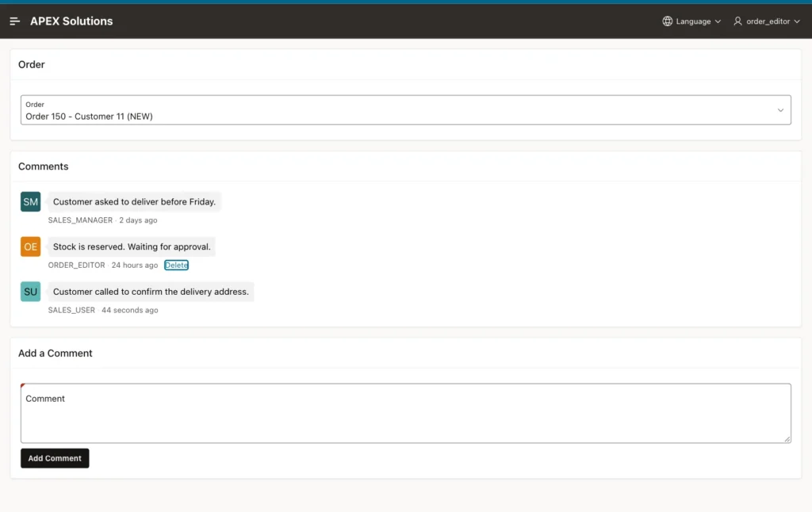The width and height of the screenshot is (812, 512).
Task: Click the SALES_MANAGER author name
Action: click(80, 220)
